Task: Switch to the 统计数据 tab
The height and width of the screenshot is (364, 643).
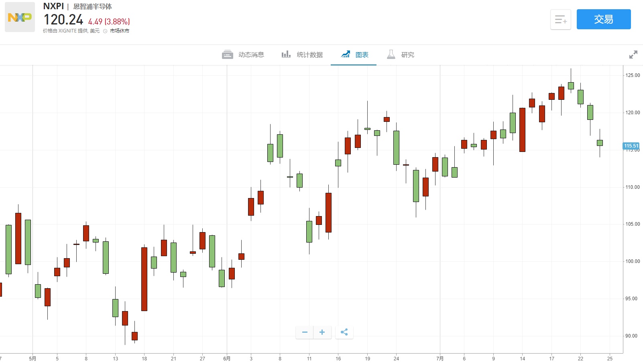Action: pos(302,55)
